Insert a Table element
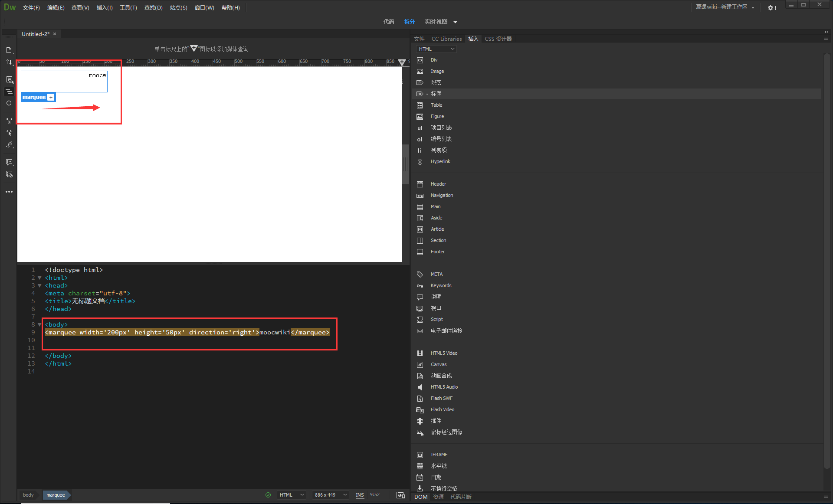This screenshot has height=504, width=833. 436,105
